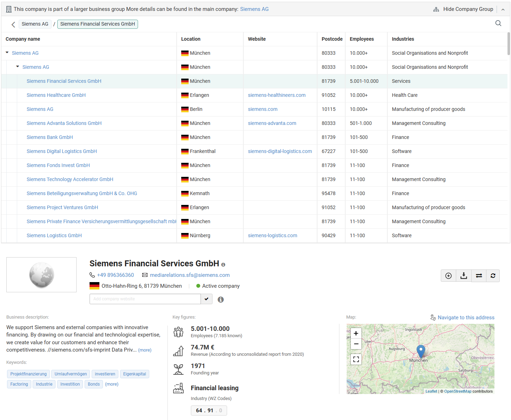Image resolution: width=511 pixels, height=420 pixels.
Task: Expand the map to fullscreen
Action: coord(356,359)
